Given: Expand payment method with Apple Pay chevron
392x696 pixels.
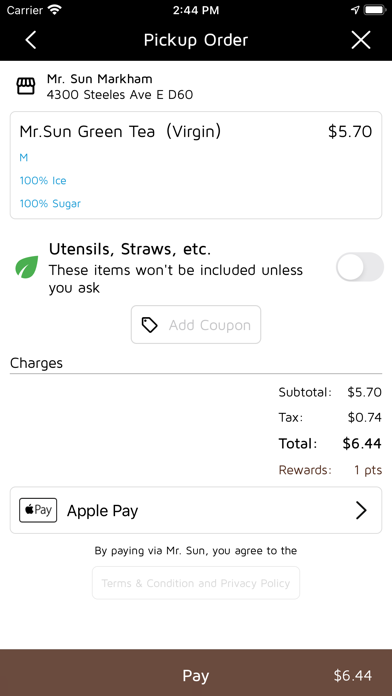Looking at the screenshot, I should click(x=361, y=510).
